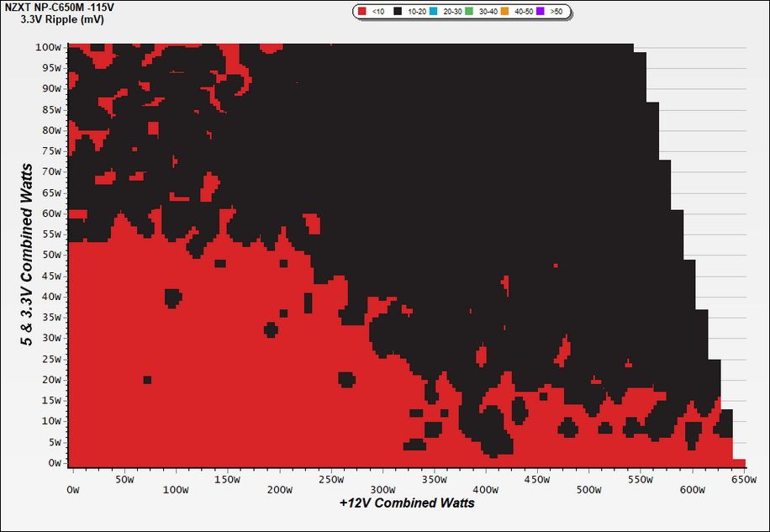This screenshot has height=532, width=770.
Task: Click the 600W label on horizontal axis
Action: pos(693,490)
